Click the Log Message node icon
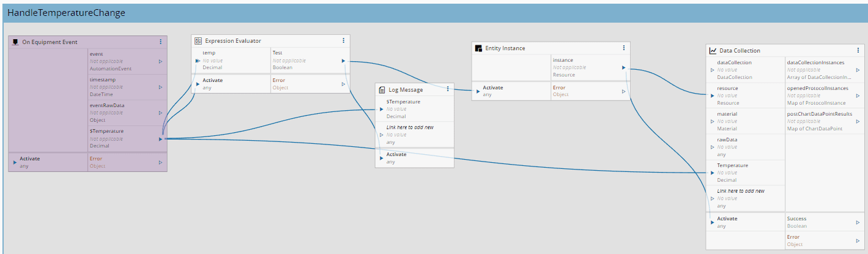868x254 pixels. 382,89
